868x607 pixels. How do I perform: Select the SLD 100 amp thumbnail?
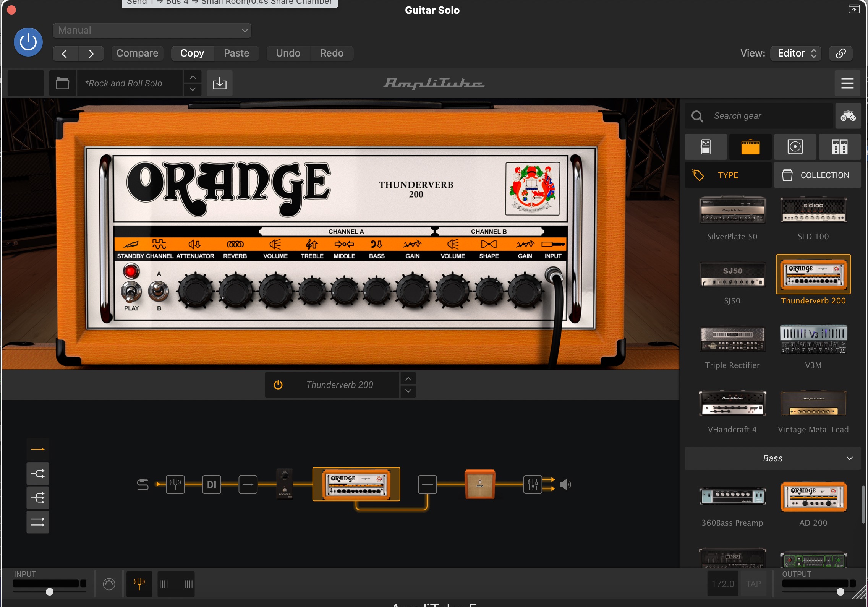(813, 210)
